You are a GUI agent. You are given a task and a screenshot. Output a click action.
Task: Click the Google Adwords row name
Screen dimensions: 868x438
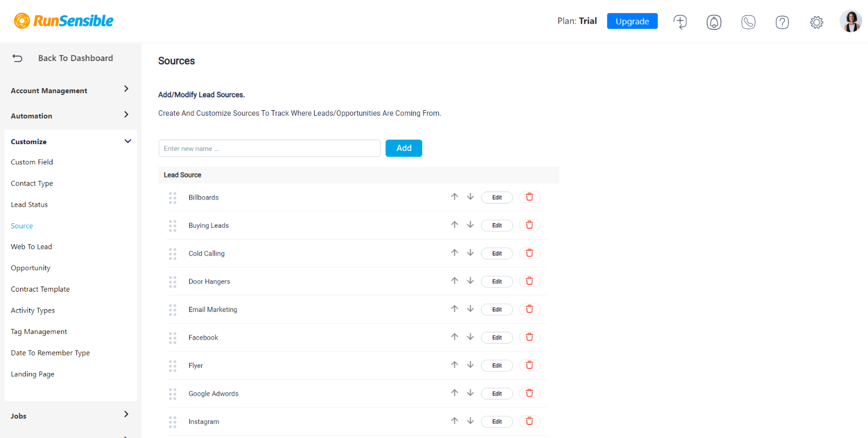point(214,393)
